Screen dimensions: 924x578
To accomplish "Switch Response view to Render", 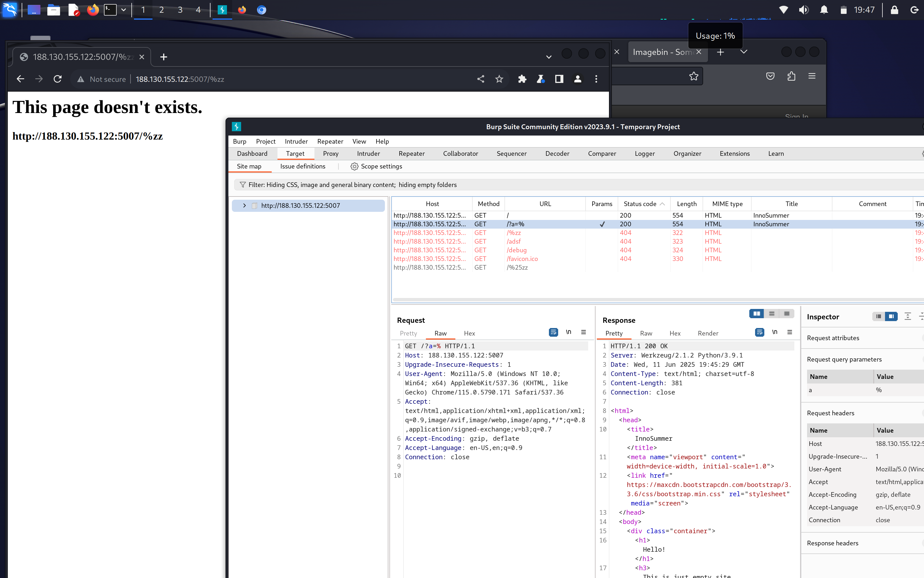I will tap(708, 333).
